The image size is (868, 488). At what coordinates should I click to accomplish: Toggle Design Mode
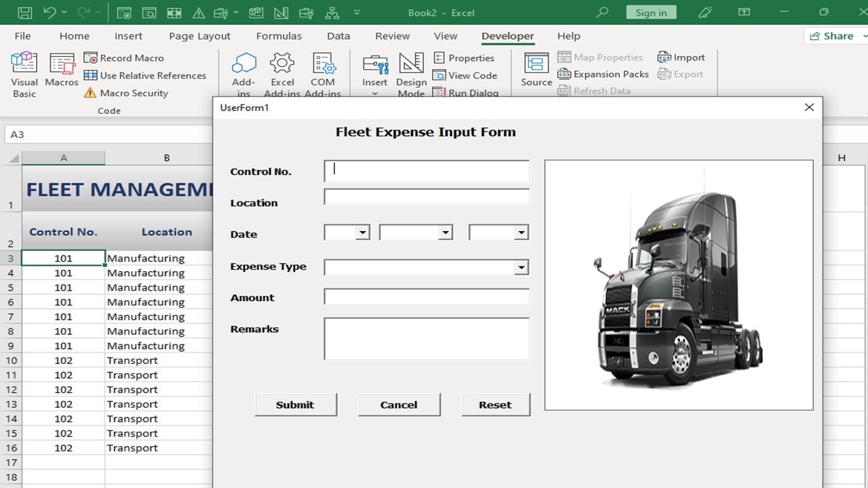(412, 75)
